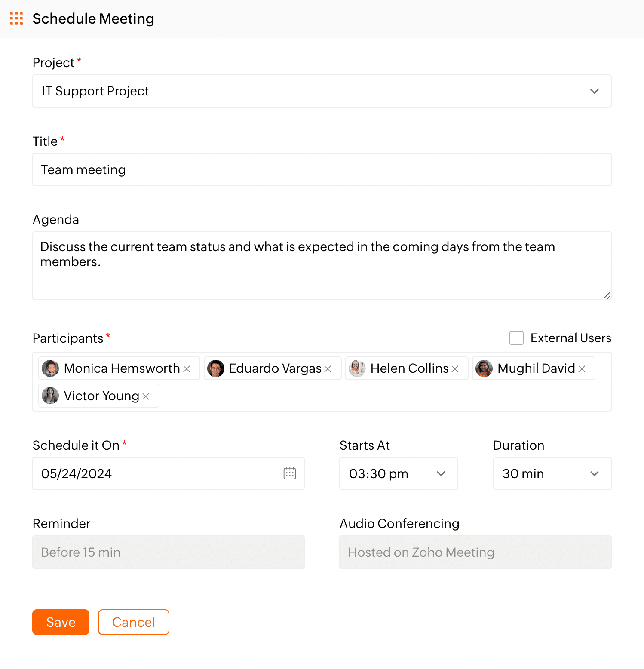Save the meeting
The image size is (644, 669).
[x=61, y=622]
